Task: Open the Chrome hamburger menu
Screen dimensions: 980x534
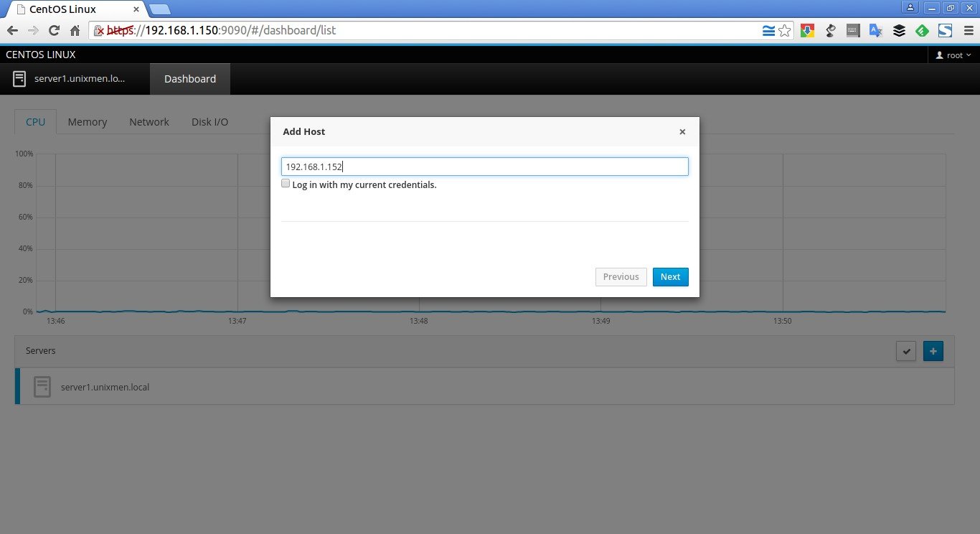Action: click(x=968, y=31)
